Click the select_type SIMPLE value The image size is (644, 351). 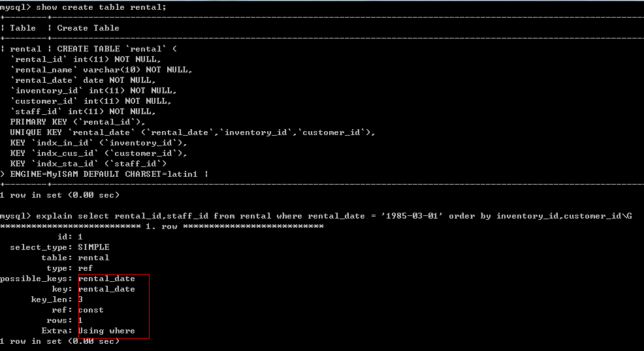point(93,247)
